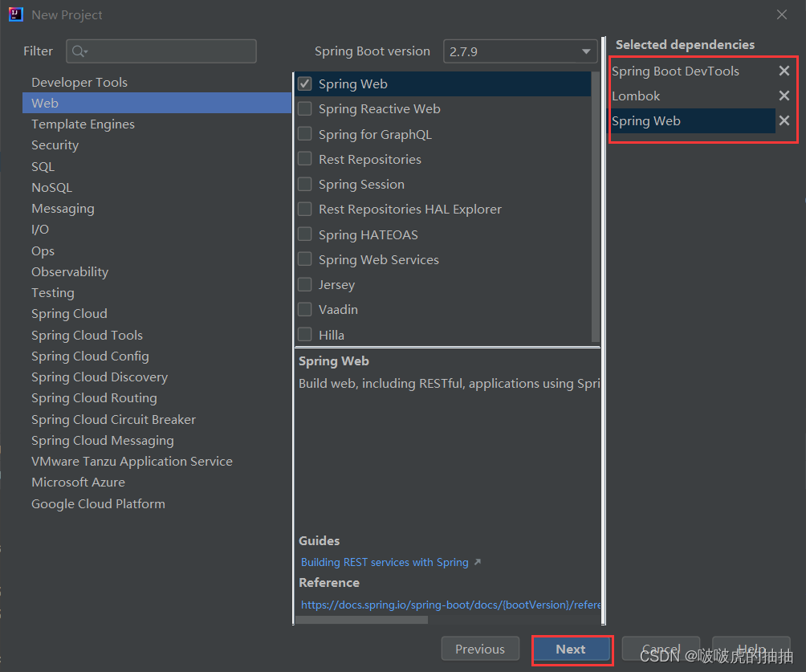Click the Next button
The width and height of the screenshot is (806, 672).
(571, 649)
